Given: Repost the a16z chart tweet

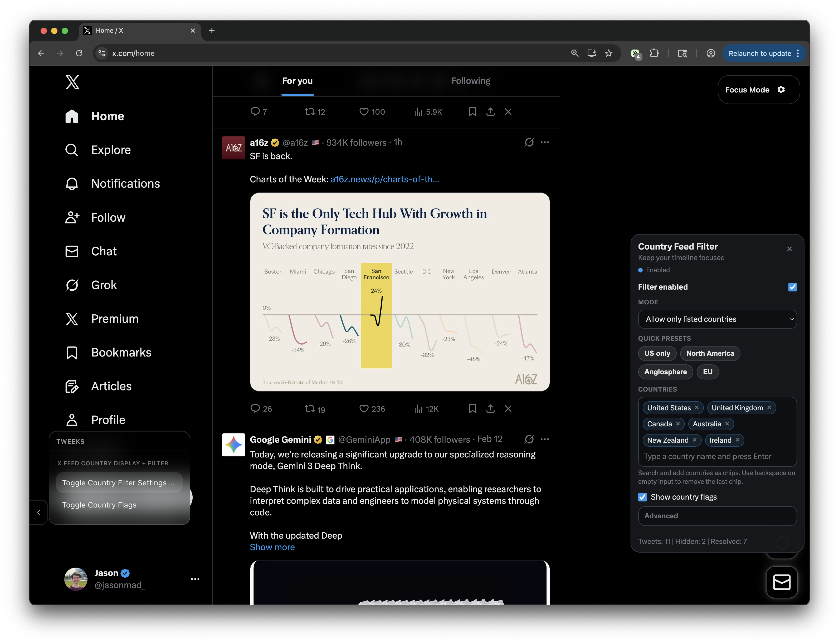Looking at the screenshot, I should 310,409.
